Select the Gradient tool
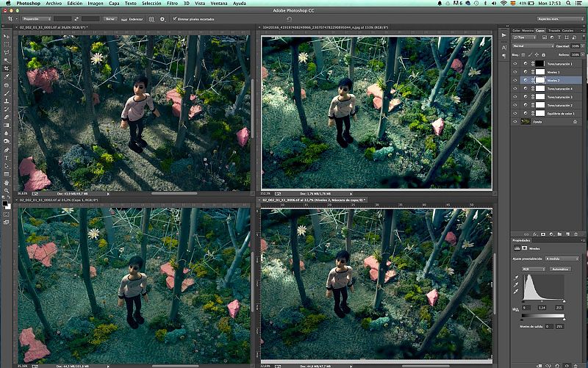 point(7,126)
